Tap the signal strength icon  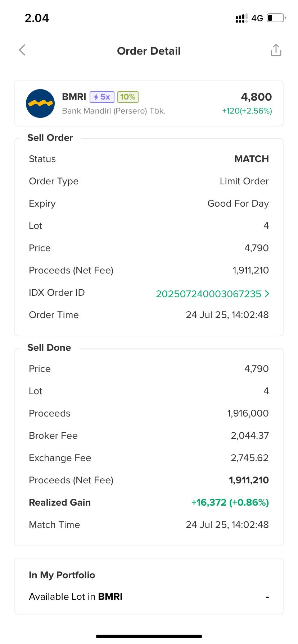point(241,18)
